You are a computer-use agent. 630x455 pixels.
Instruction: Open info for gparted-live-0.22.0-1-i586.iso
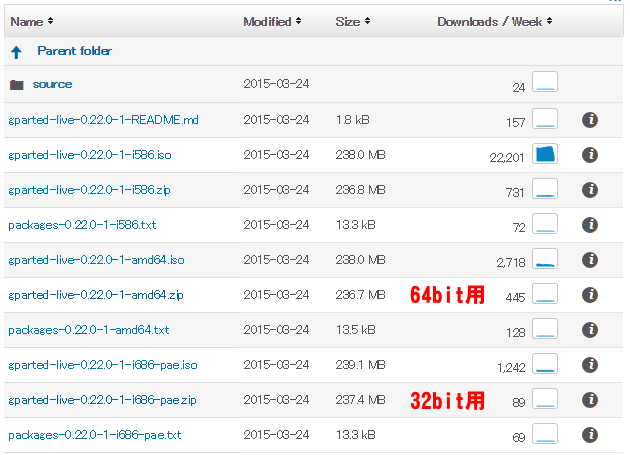pyautogui.click(x=589, y=155)
